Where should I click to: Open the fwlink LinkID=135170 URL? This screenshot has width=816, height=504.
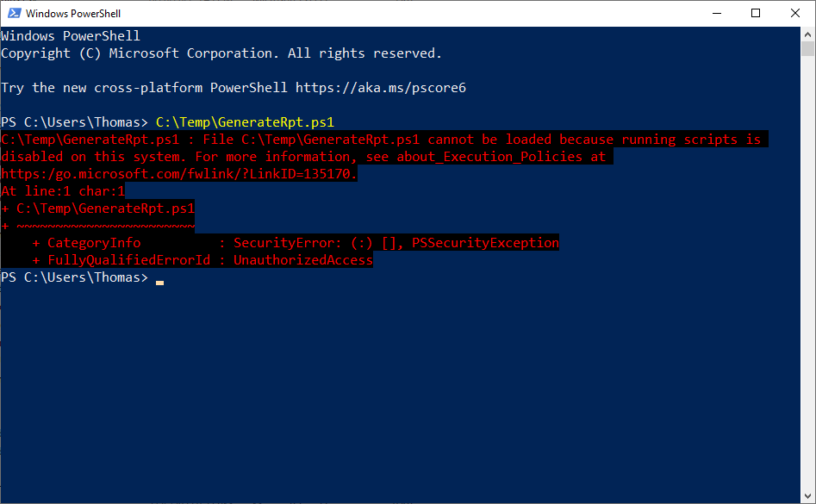pyautogui.click(x=177, y=173)
